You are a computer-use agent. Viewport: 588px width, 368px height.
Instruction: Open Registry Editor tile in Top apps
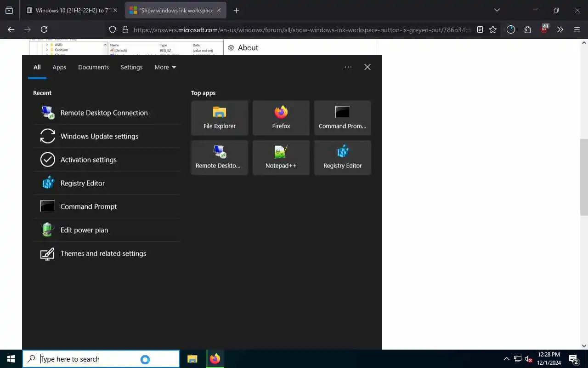(343, 157)
